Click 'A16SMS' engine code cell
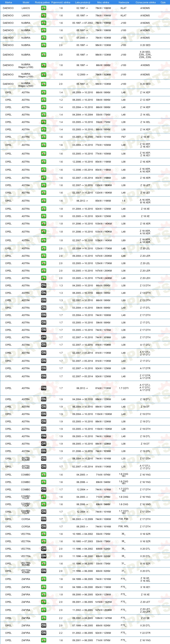Image resolution: width=170 pixels, height=644 pixels. (x=145, y=65)
